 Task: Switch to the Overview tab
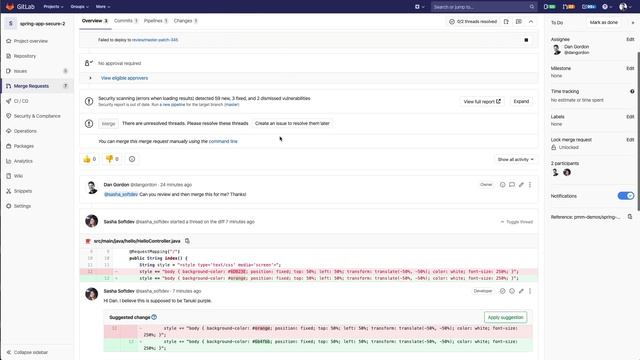(94, 21)
